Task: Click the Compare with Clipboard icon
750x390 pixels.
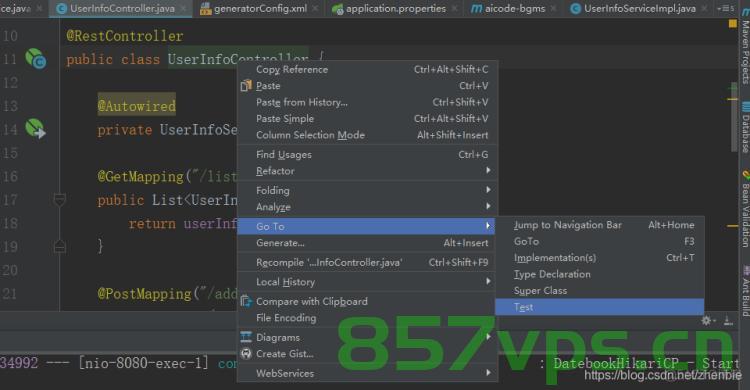Action: click(x=246, y=301)
